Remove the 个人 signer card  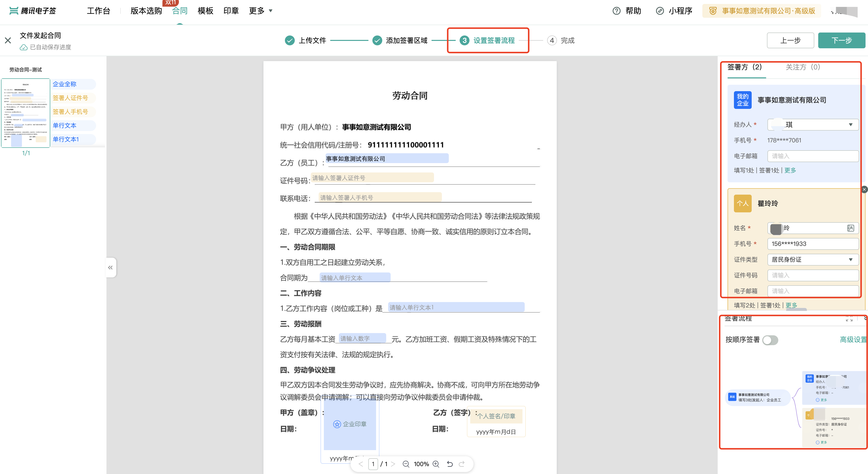coord(864,189)
